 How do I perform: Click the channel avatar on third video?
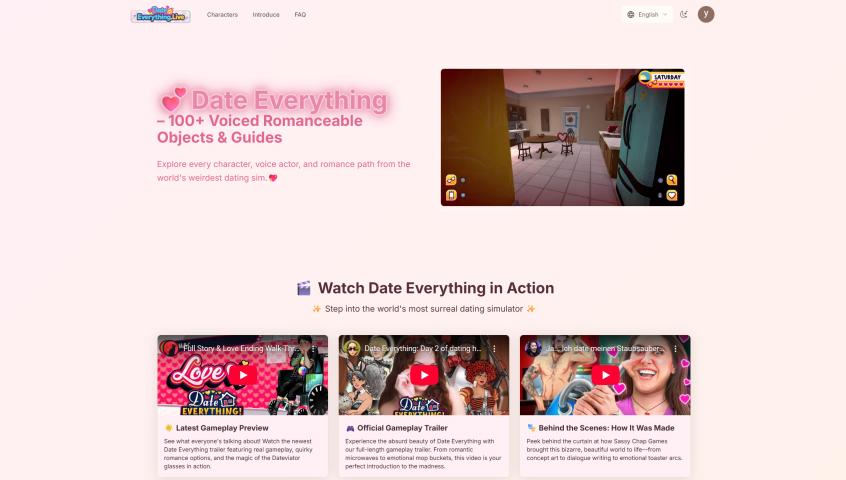pos(533,349)
